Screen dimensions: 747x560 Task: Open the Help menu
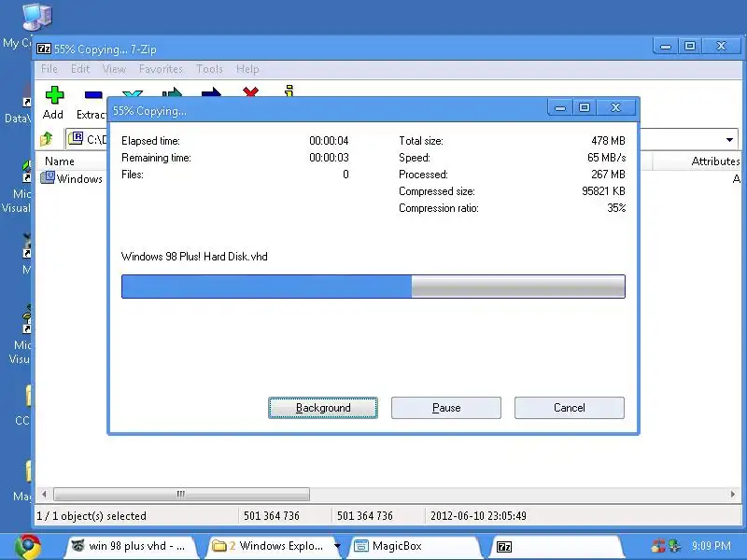[247, 69]
